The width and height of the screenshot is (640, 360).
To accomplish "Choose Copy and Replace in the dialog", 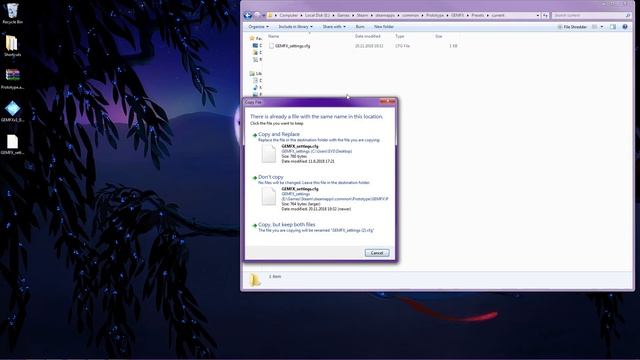I will tap(279, 134).
